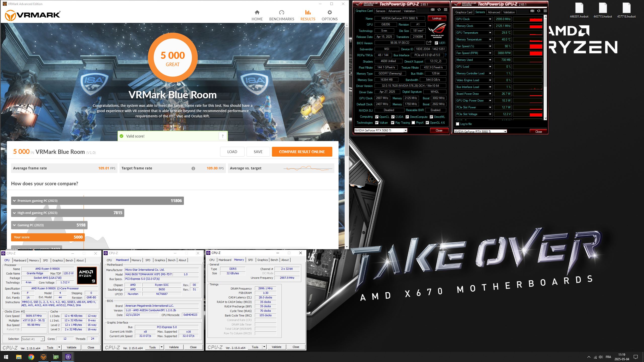This screenshot has width=644, height=362.
Task: Open Chrome from taskbar
Action: [31, 357]
